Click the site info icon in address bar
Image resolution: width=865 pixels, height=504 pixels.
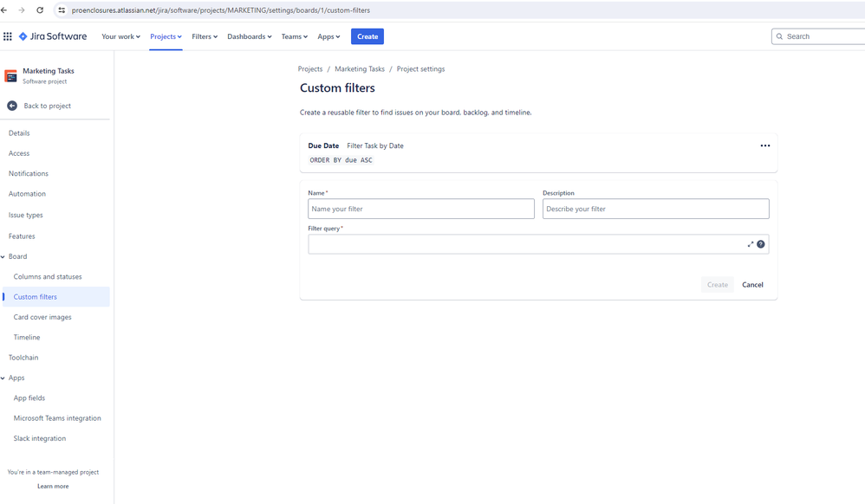[x=62, y=10]
